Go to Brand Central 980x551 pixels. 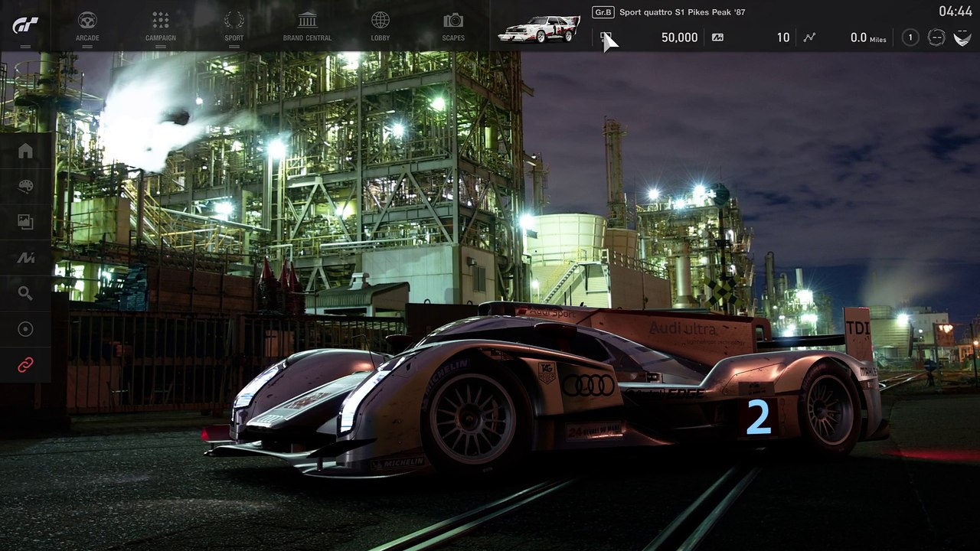307,25
